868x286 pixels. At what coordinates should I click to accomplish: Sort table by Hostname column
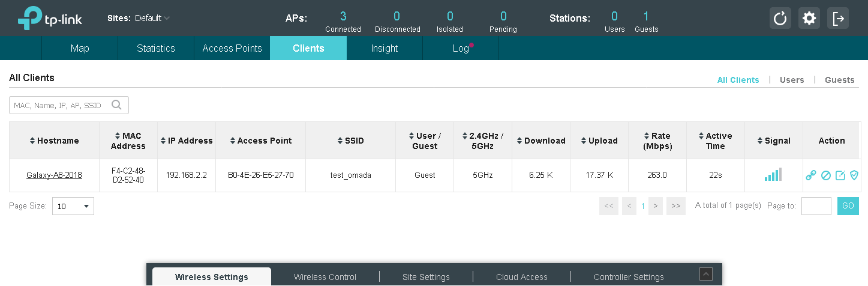tap(54, 141)
